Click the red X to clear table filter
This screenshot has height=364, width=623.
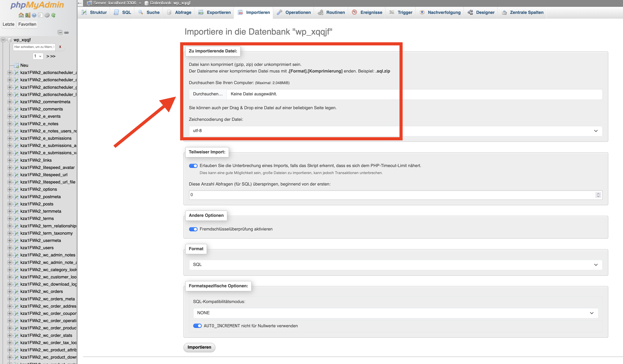coord(60,47)
